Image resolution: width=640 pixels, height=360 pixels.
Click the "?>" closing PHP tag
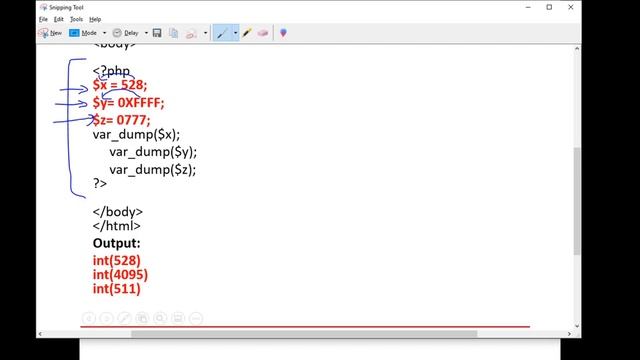click(100, 183)
